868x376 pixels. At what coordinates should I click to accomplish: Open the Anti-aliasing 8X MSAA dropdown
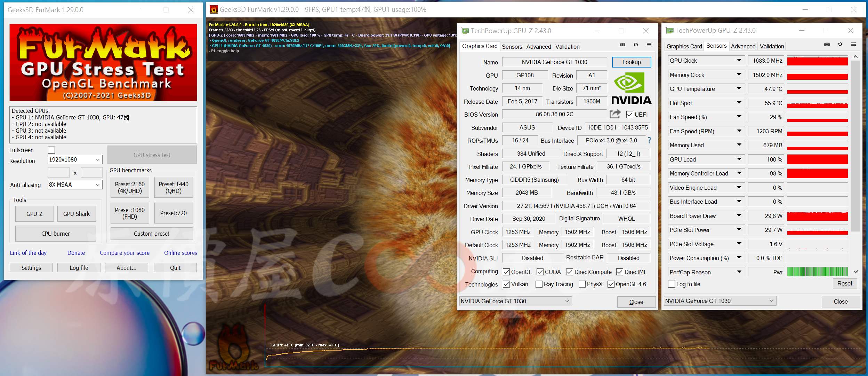(75, 185)
